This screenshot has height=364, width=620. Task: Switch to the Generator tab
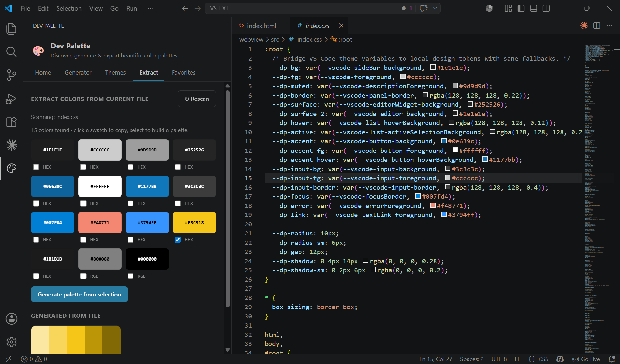click(78, 73)
